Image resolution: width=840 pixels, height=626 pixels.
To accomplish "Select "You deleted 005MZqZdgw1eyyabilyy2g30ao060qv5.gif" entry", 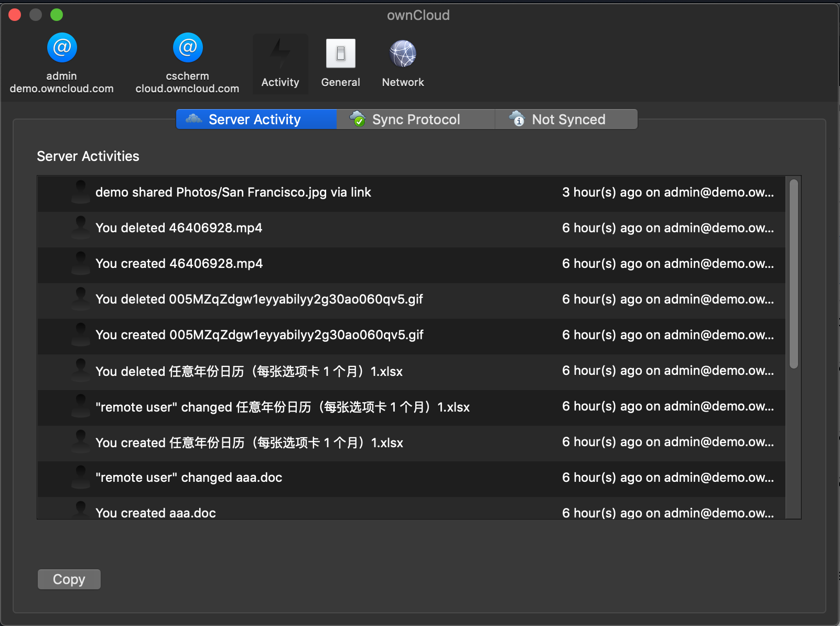I will (x=259, y=299).
